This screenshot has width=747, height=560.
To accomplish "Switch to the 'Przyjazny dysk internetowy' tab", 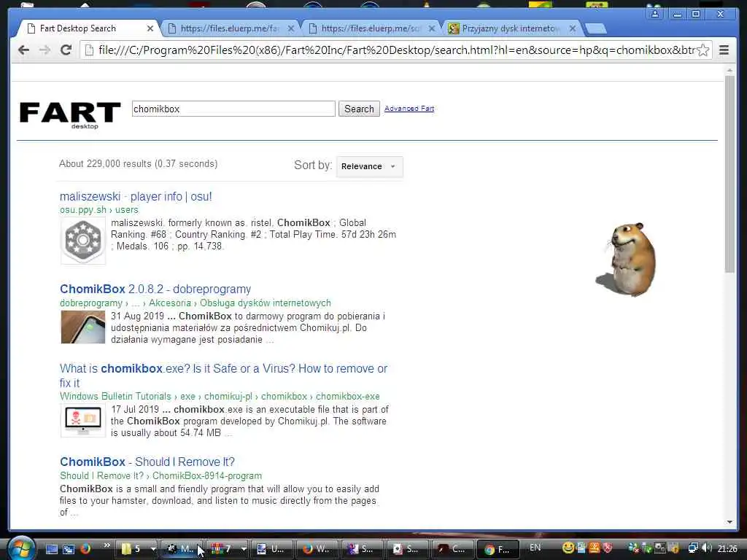I will point(510,28).
